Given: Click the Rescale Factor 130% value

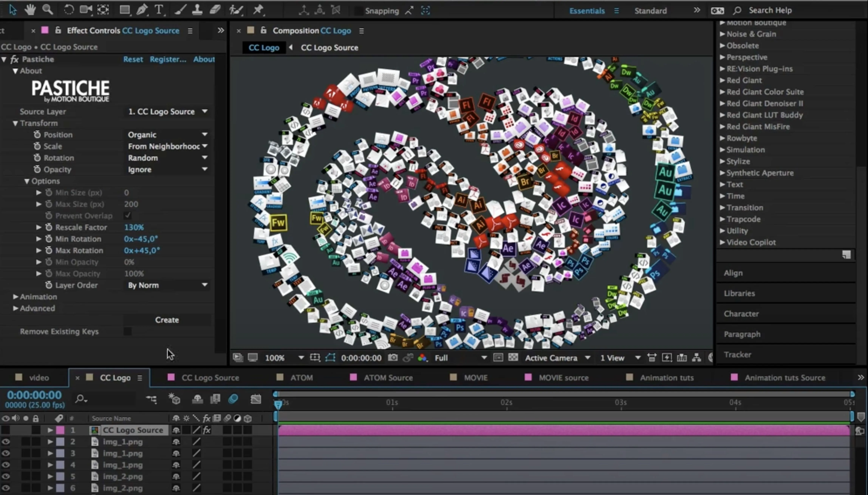Looking at the screenshot, I should [x=134, y=227].
